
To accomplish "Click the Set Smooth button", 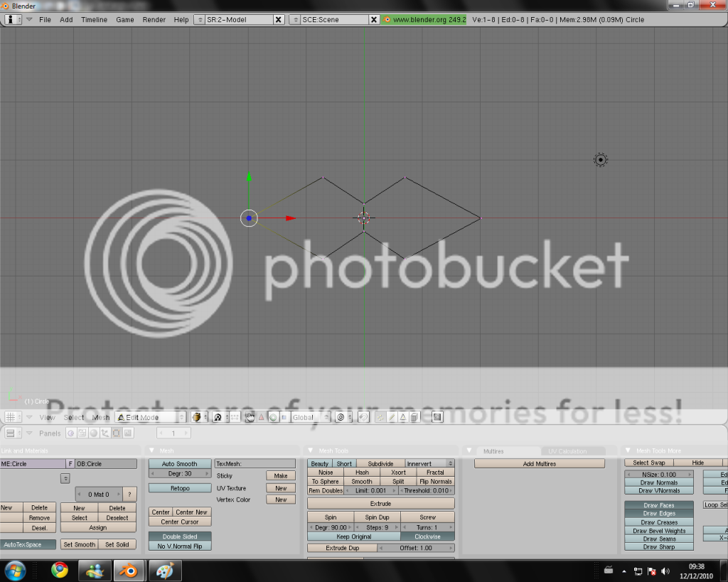I will point(80,544).
